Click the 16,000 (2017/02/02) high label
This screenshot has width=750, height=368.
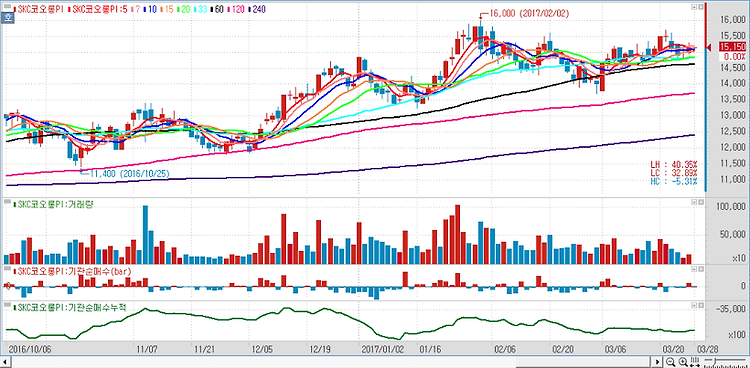[x=529, y=14]
